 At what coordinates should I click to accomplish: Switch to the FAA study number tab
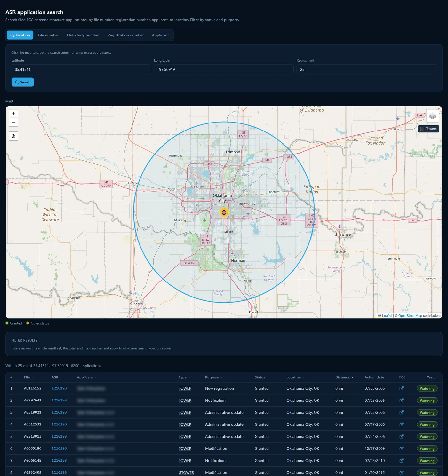(83, 35)
